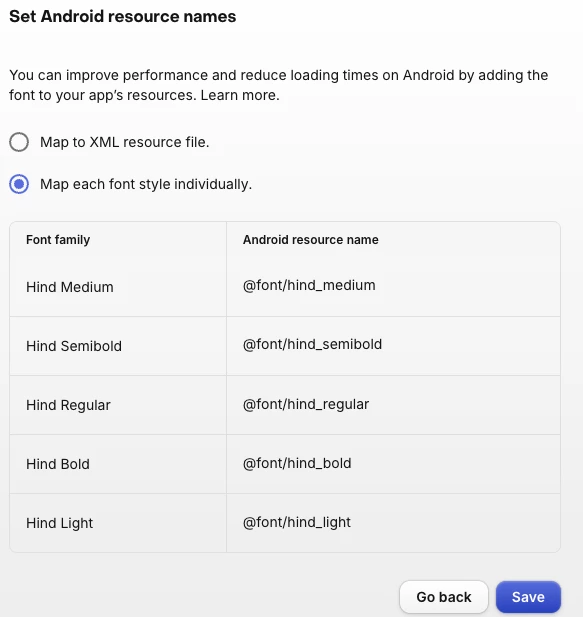Open the Learn more link

(240, 95)
